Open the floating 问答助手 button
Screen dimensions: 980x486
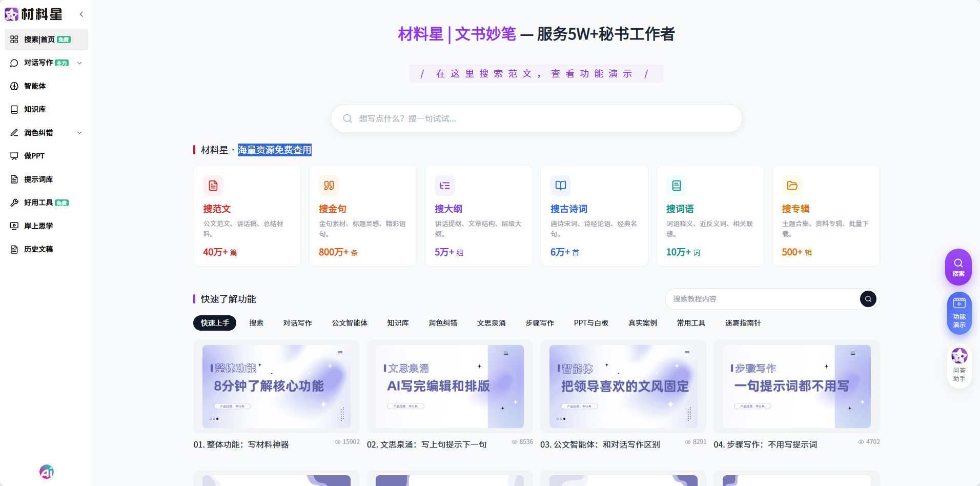[959, 366]
